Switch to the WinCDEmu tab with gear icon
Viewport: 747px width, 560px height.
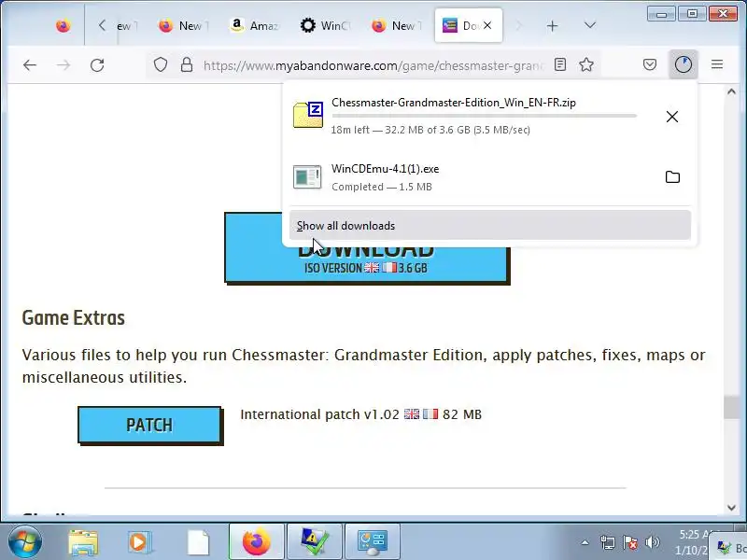tap(325, 26)
